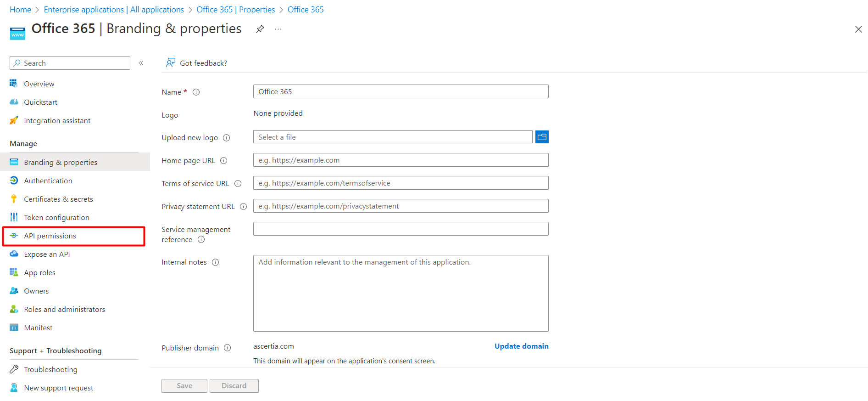Navigate to Home breadcrumb
868x401 pixels.
coord(20,10)
